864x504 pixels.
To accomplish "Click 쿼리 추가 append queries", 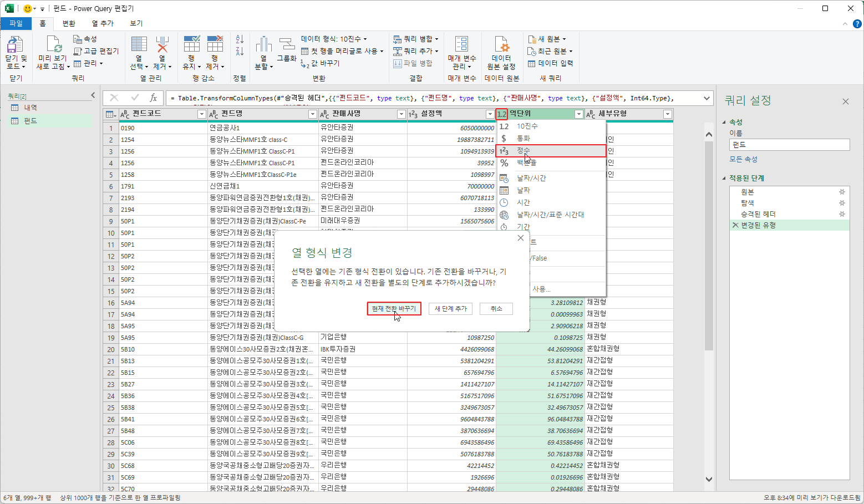I will click(x=416, y=51).
